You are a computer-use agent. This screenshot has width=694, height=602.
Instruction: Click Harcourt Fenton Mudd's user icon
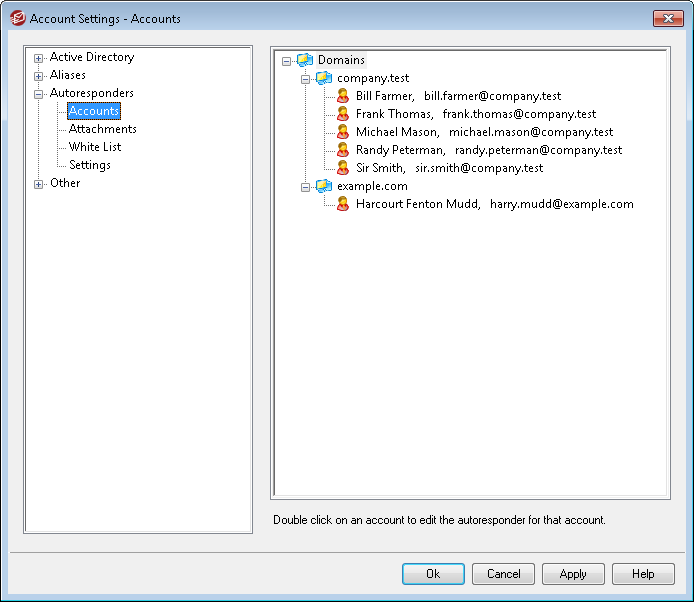343,204
